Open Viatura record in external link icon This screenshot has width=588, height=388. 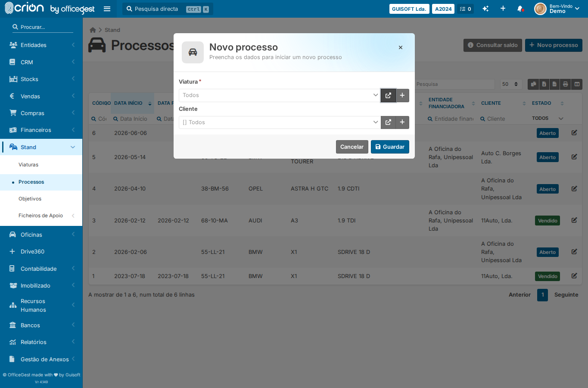click(388, 95)
